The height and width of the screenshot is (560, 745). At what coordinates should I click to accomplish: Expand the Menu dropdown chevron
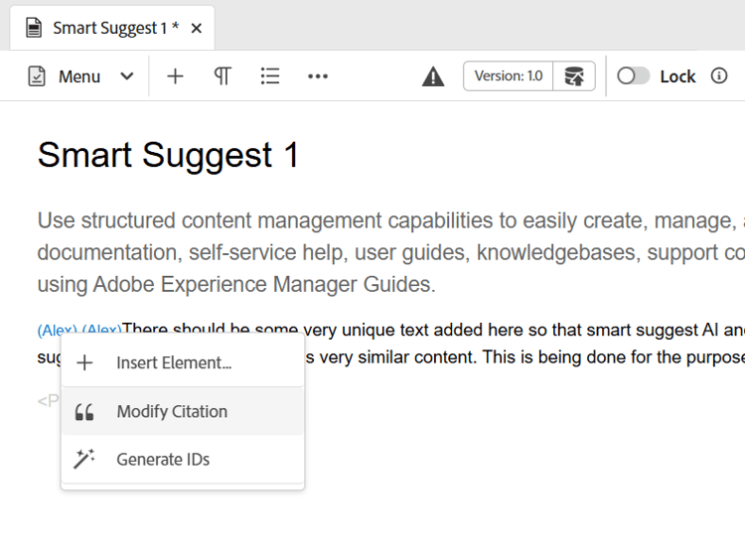coord(127,76)
